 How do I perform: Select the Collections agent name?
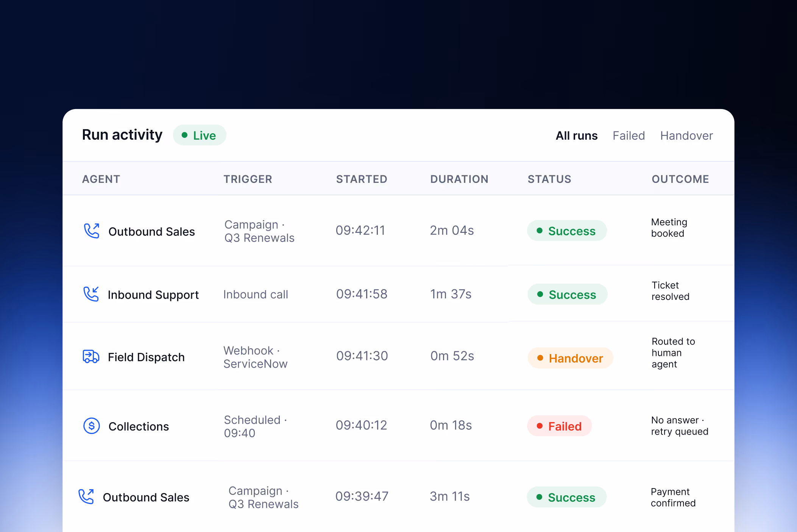139,426
